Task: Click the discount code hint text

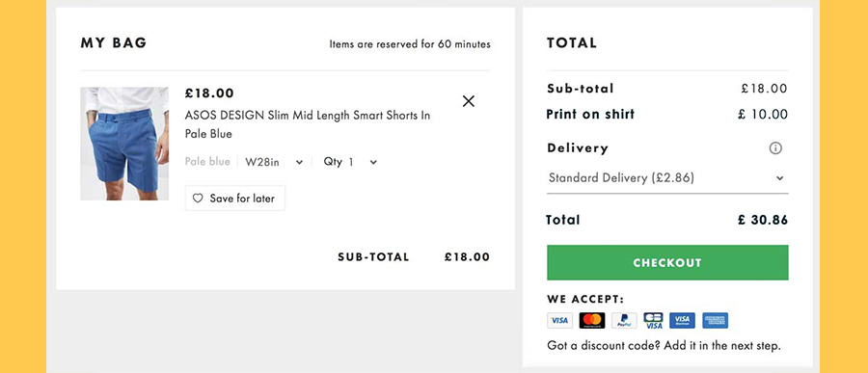Action: click(x=664, y=346)
